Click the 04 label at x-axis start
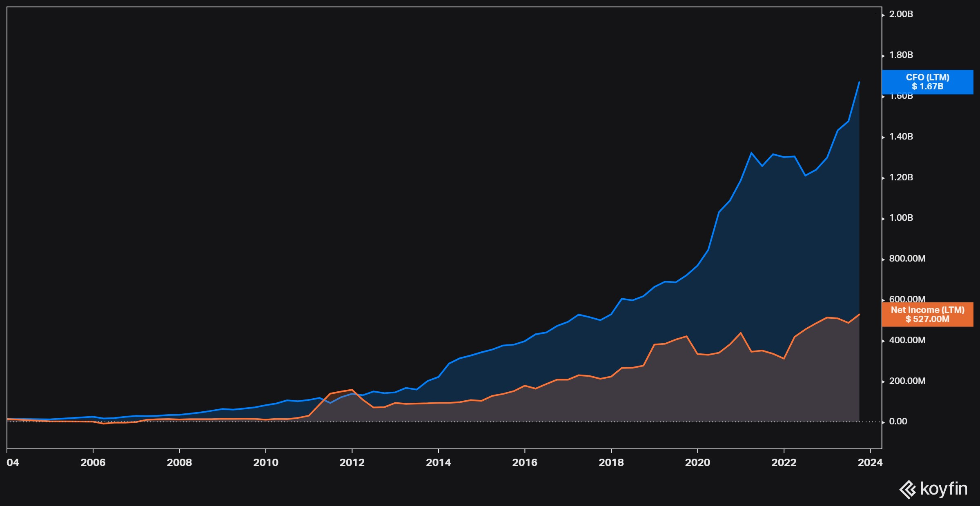980x506 pixels. [13, 462]
